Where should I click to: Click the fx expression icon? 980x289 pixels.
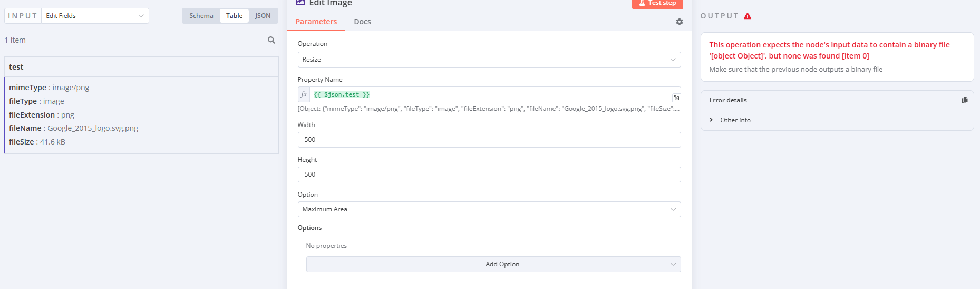pos(304,94)
